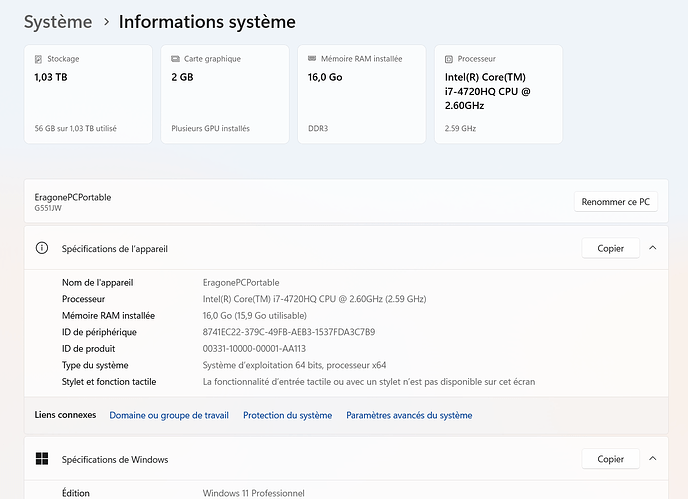688x499 pixels.
Task: Click the info icon beside Spécifications de l'appareil
Action: click(42, 248)
